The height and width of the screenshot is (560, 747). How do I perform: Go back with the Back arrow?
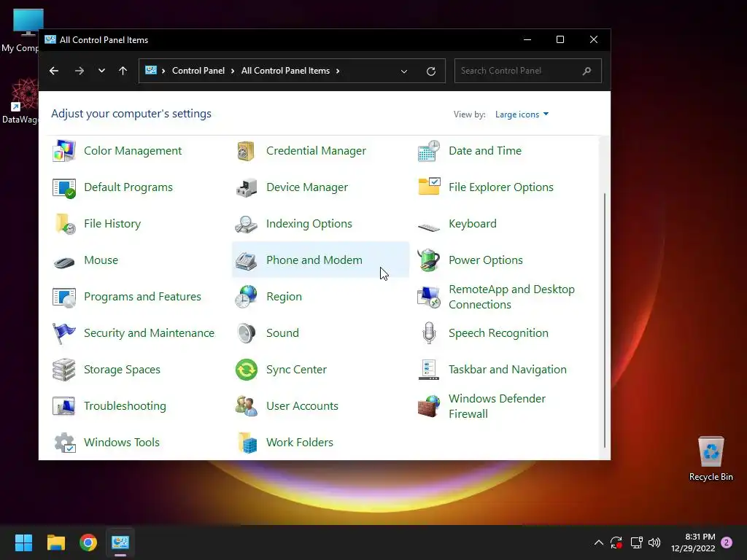point(54,71)
